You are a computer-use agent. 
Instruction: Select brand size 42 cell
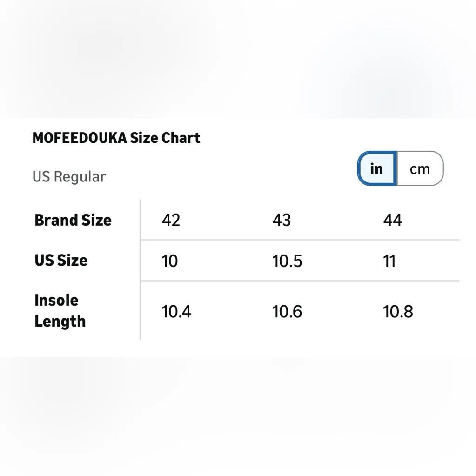coord(171,220)
